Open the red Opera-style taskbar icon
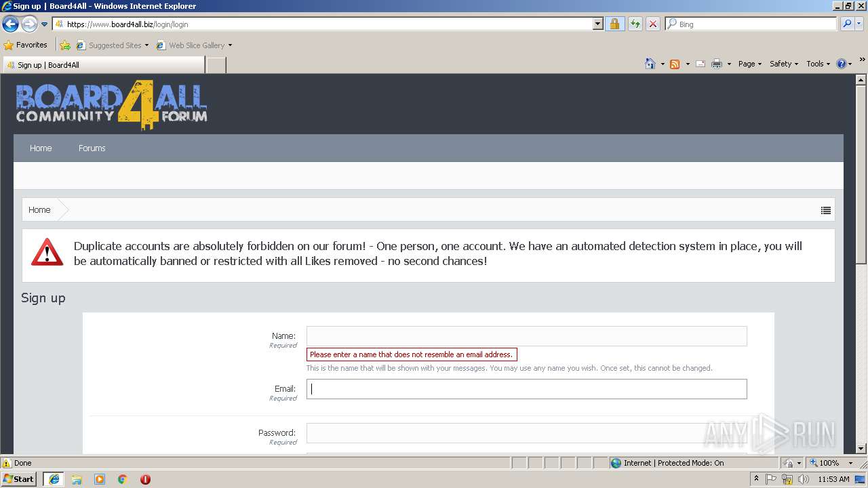Screen dimensions: 868x488 [145, 479]
